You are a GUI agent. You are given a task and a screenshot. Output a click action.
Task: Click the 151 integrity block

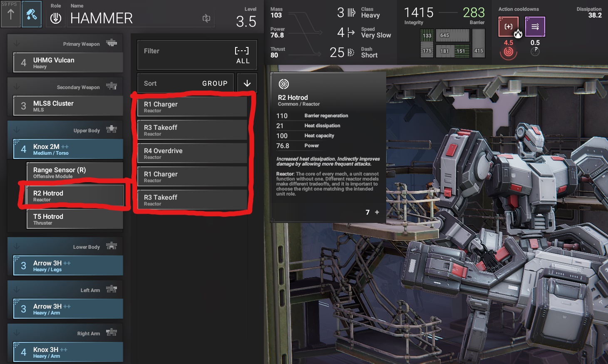click(x=461, y=51)
